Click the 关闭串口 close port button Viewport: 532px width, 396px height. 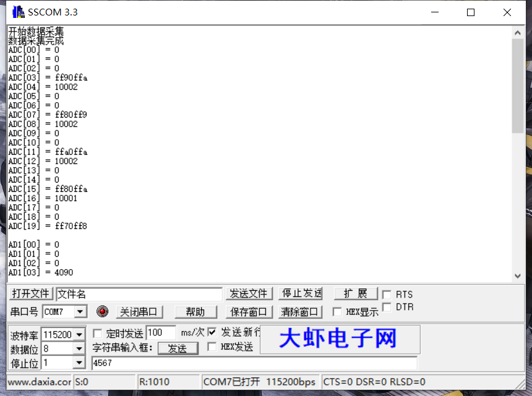139,312
